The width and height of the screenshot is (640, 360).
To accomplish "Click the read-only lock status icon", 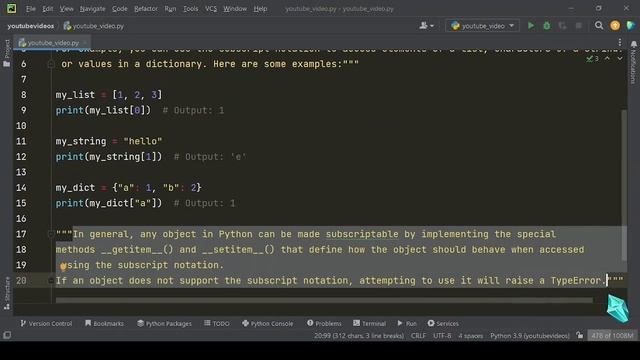I will tap(580, 336).
